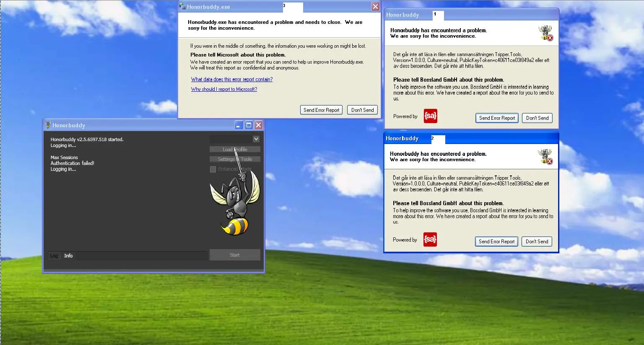Click the Honorbuddy main window title icon
Screen dimensions: 644x345
48,125
